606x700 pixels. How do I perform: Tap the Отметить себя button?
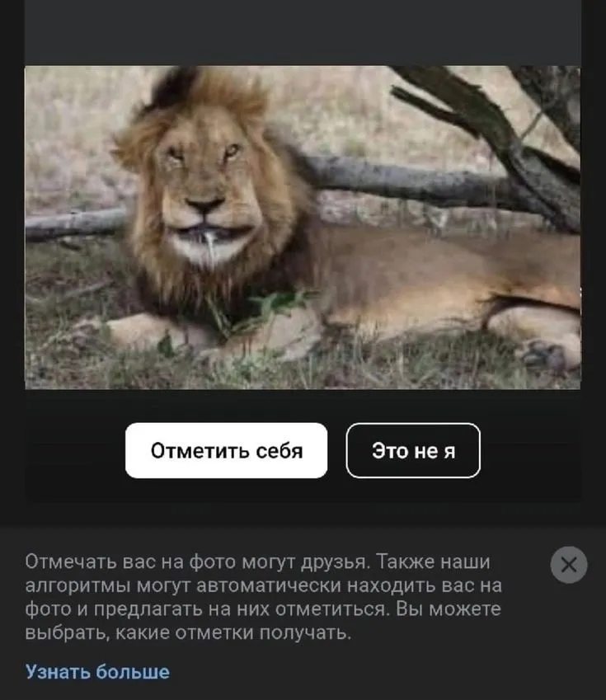tap(227, 450)
